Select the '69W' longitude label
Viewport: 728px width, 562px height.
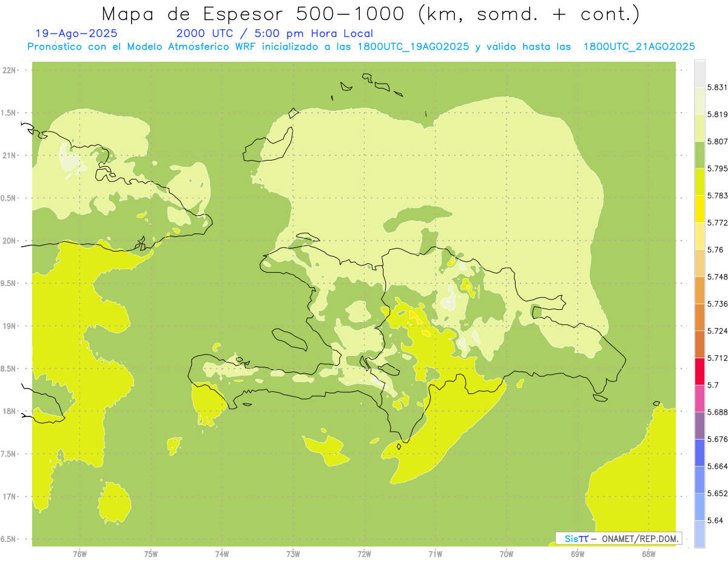578,554
